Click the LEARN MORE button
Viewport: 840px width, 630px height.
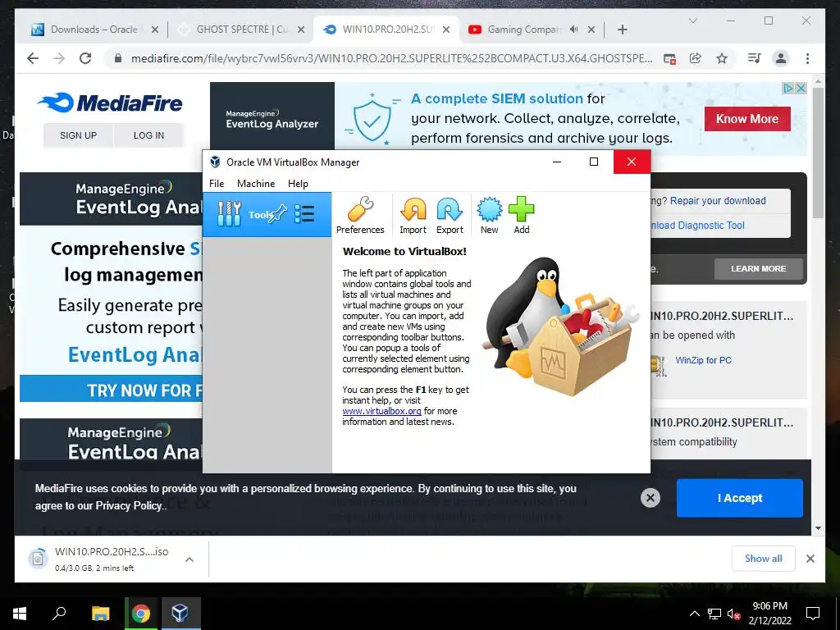[758, 269]
